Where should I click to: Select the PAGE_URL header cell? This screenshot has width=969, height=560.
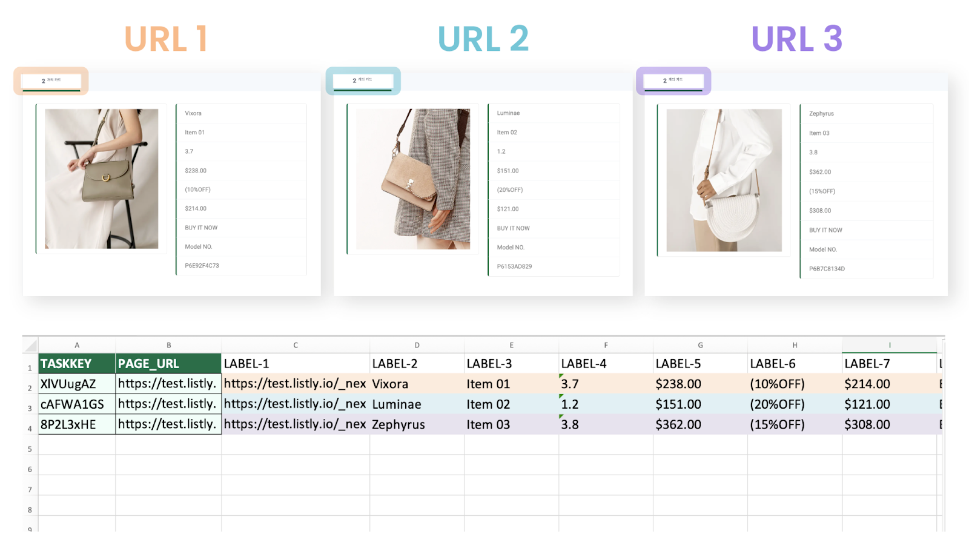coord(168,364)
